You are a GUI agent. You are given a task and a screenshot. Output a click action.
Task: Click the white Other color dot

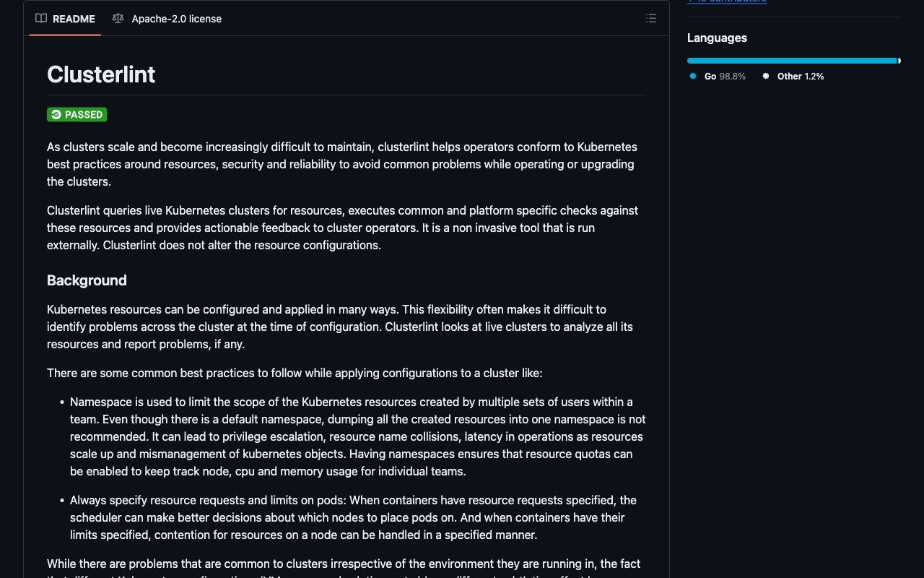[x=766, y=76]
